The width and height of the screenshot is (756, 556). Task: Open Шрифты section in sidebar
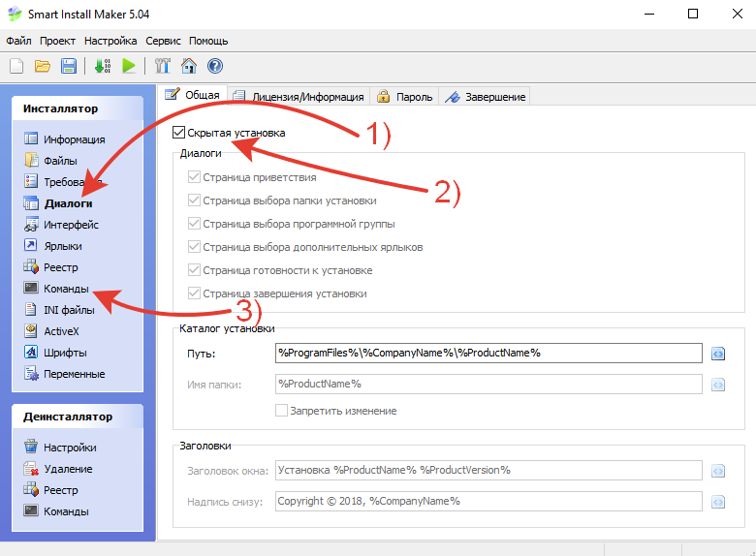55,353
